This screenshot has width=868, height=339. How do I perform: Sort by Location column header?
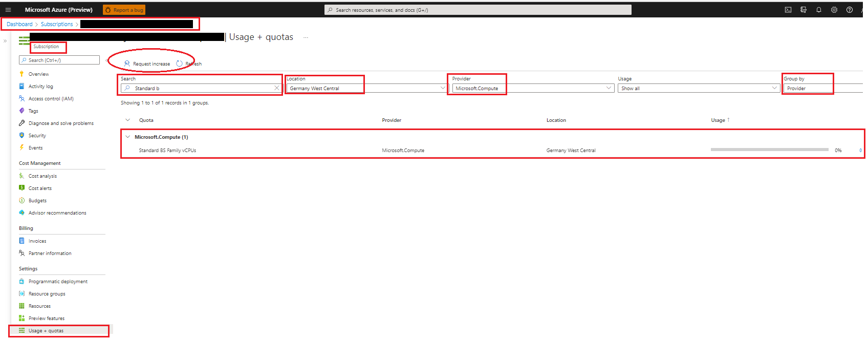[x=556, y=120]
